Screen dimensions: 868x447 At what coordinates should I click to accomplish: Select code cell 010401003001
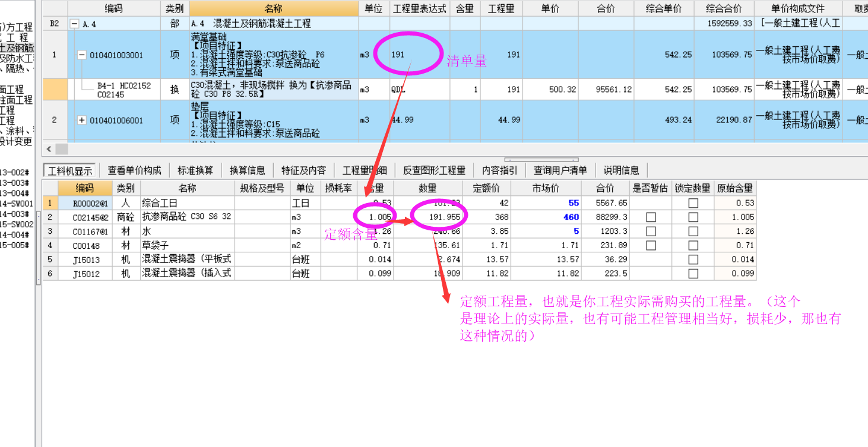click(116, 55)
